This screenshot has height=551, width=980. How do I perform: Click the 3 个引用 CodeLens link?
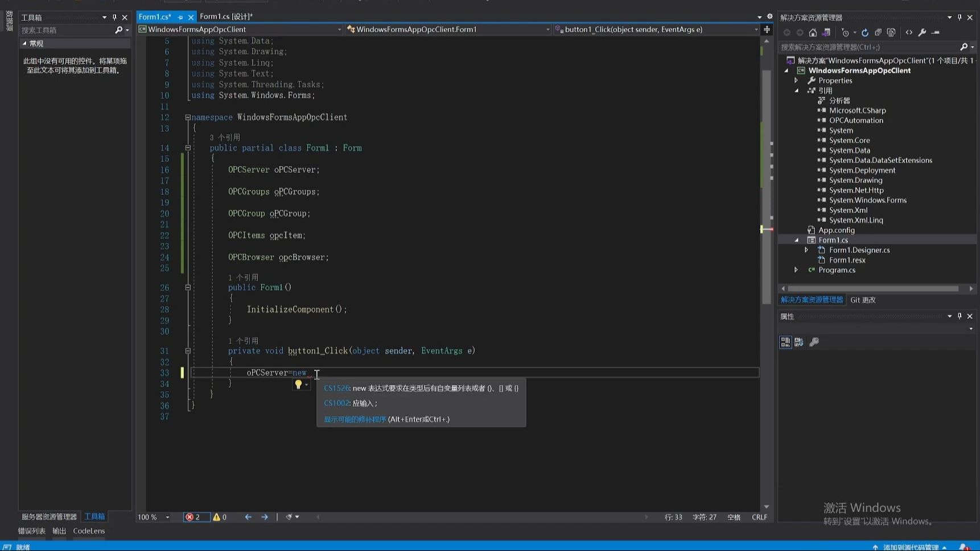(225, 138)
